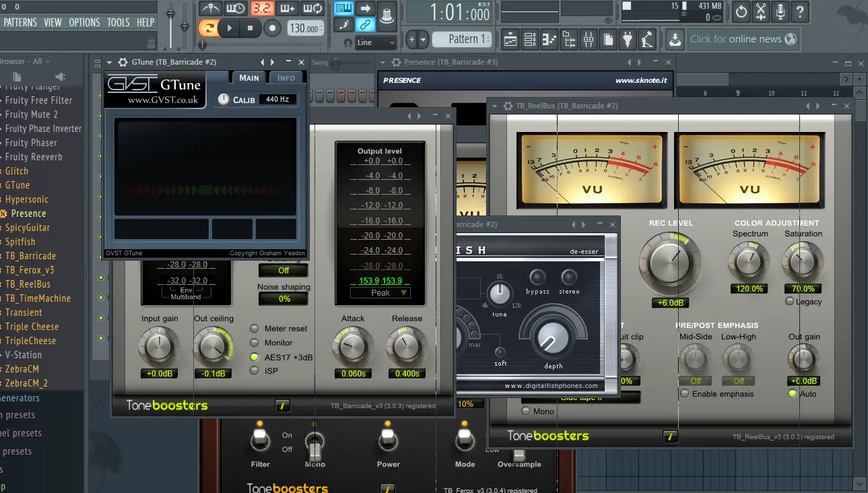
Task: Toggle Spitfish bypass button
Action: coord(538,277)
